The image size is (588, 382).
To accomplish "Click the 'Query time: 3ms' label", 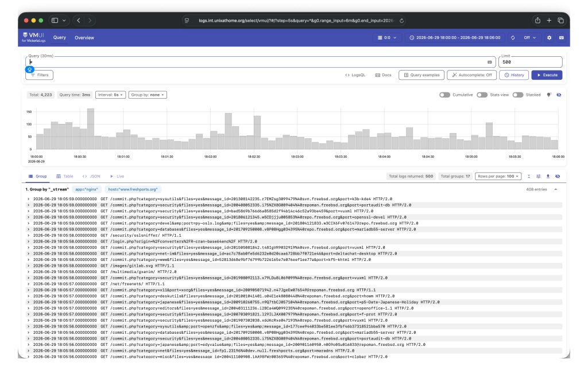I will point(75,95).
